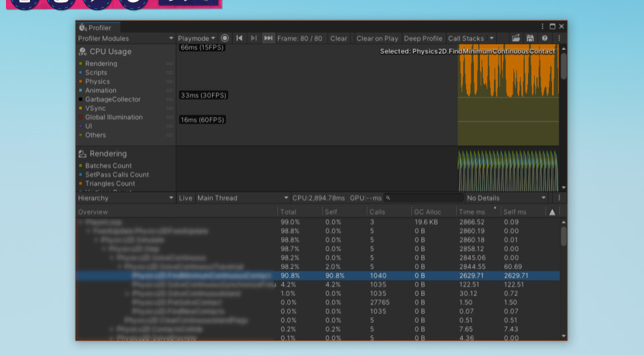Open the Main Thread dropdown

[x=243, y=198]
